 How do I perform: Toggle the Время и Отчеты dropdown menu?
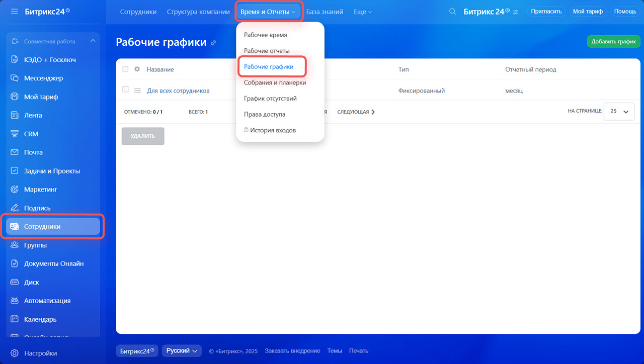pos(268,12)
